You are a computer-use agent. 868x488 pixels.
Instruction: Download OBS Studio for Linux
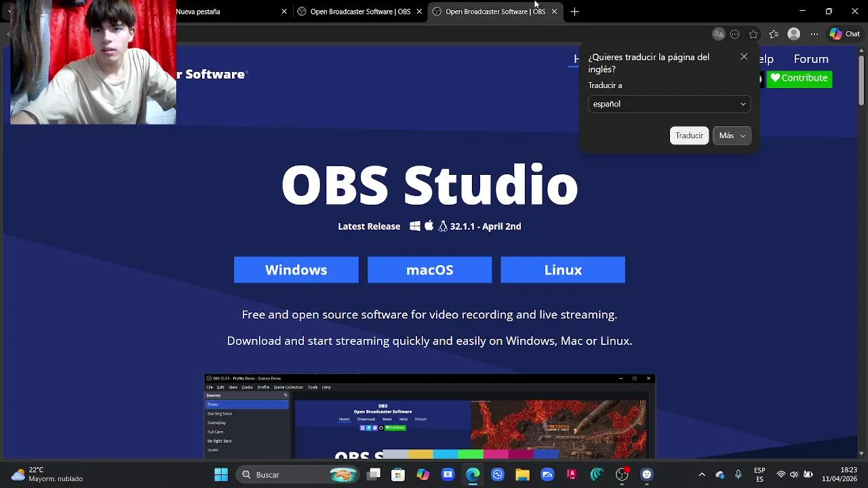563,270
